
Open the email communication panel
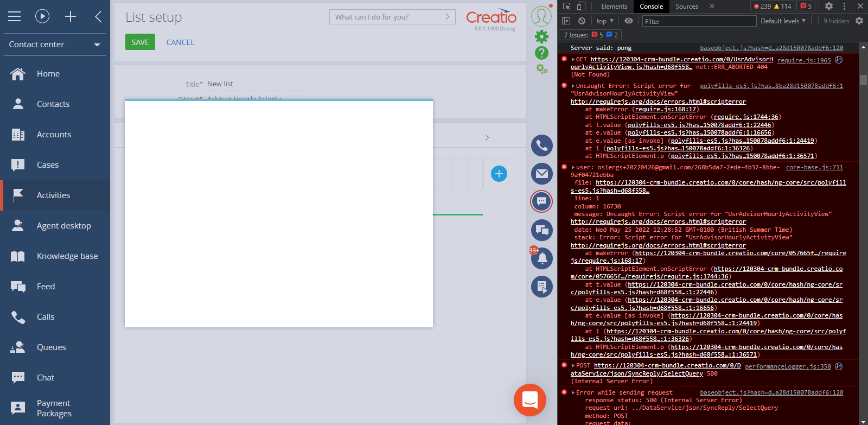point(542,174)
